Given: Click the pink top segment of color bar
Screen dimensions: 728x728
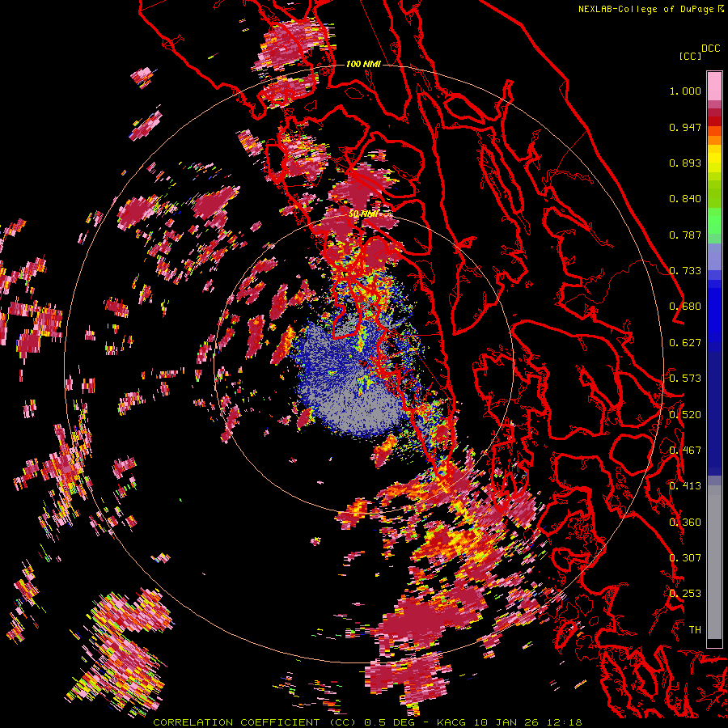Looking at the screenshot, I should tap(714, 86).
